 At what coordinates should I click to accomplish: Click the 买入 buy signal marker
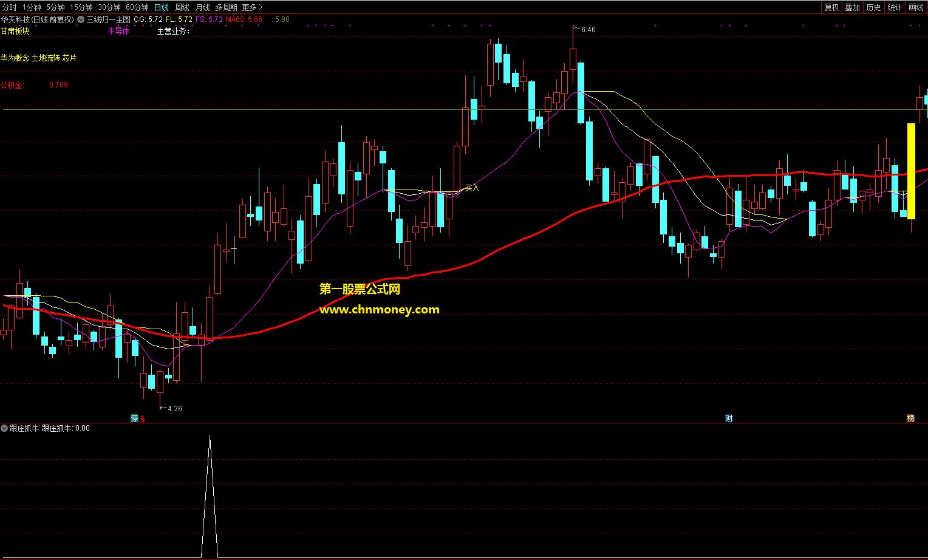click(x=472, y=188)
